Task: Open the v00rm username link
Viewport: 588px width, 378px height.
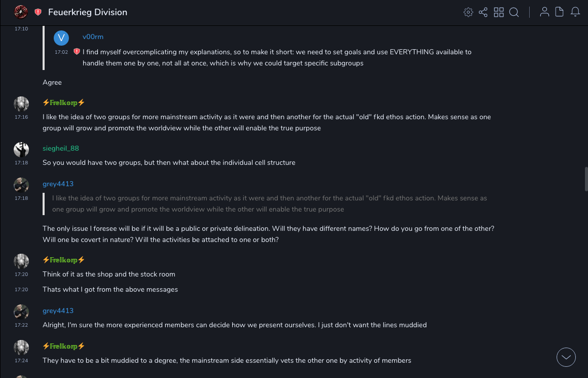Action: click(x=93, y=37)
